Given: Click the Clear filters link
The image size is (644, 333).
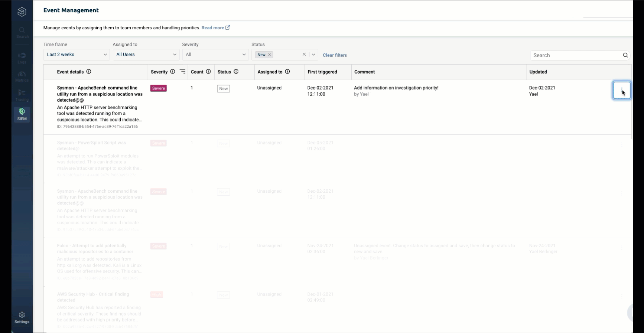Looking at the screenshot, I should [335, 55].
